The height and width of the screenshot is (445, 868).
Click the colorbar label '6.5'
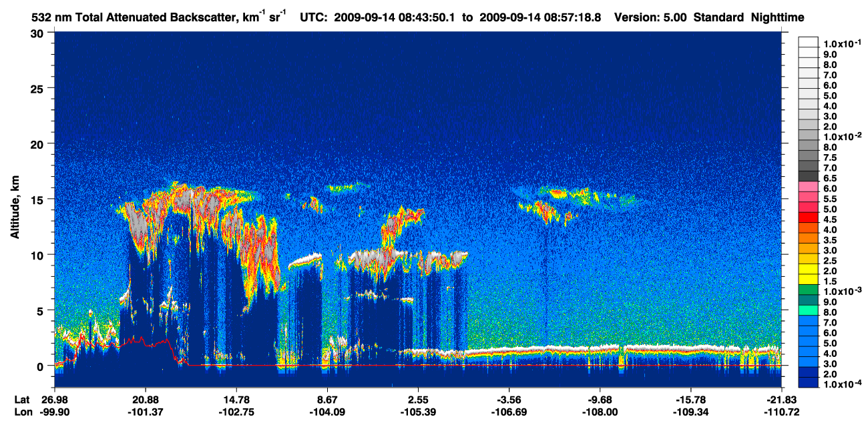831,178
